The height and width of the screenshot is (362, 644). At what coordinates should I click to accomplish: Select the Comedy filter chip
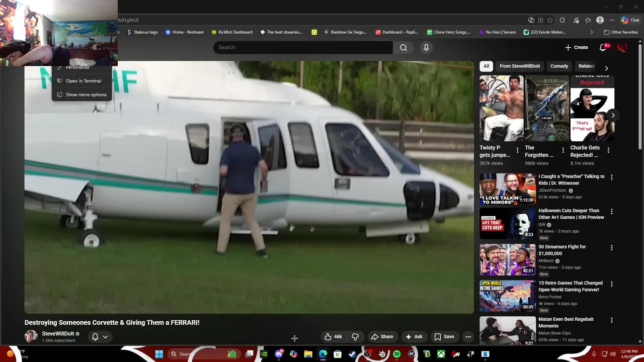tap(559, 66)
